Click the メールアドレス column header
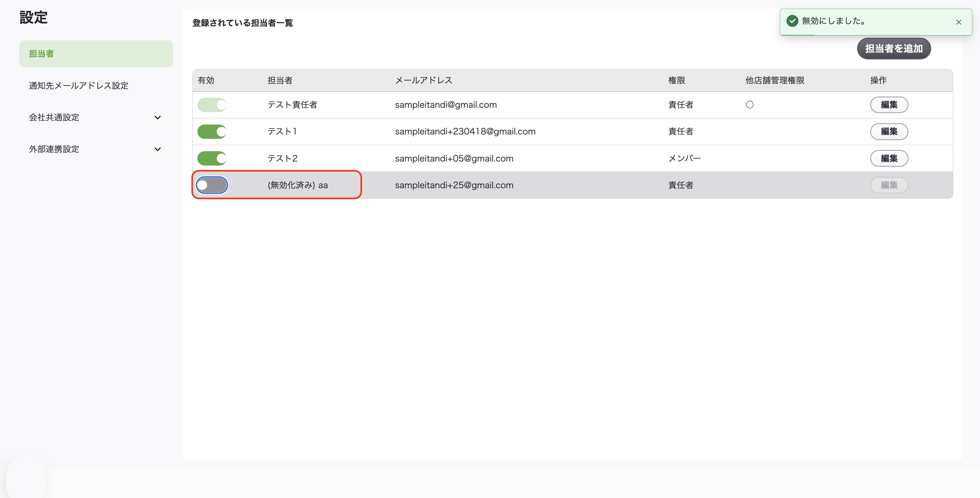 pyautogui.click(x=424, y=80)
